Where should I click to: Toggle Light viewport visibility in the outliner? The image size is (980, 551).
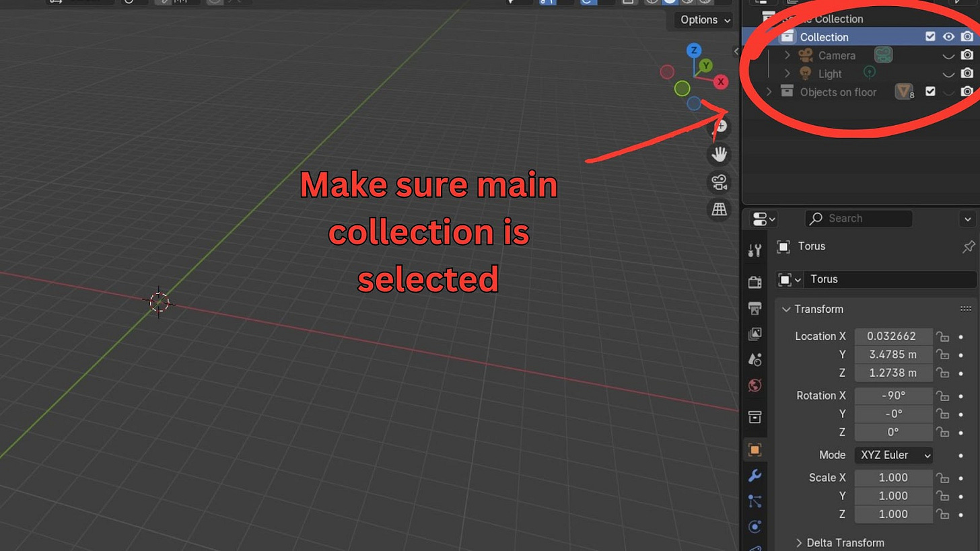(x=948, y=73)
